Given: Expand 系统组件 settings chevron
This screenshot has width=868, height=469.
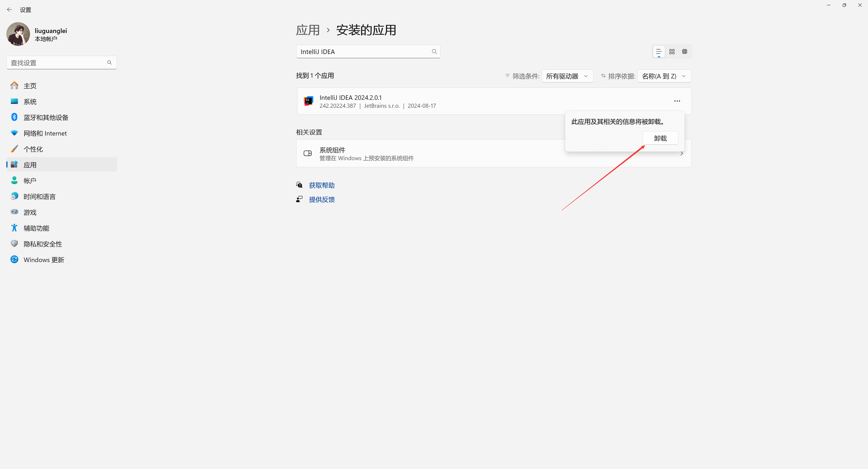Looking at the screenshot, I should (x=682, y=154).
